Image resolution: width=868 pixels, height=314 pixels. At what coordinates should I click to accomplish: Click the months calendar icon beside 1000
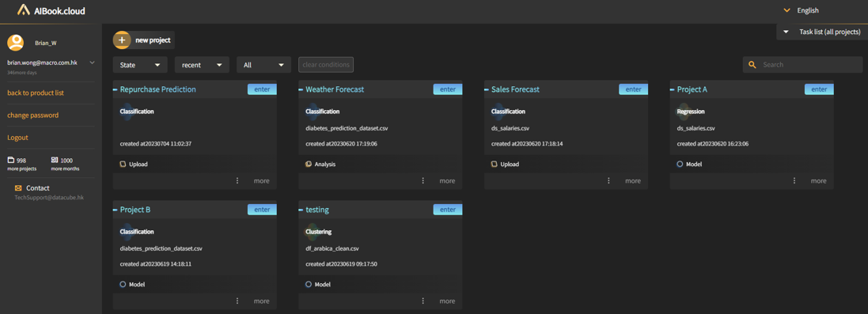(x=55, y=160)
